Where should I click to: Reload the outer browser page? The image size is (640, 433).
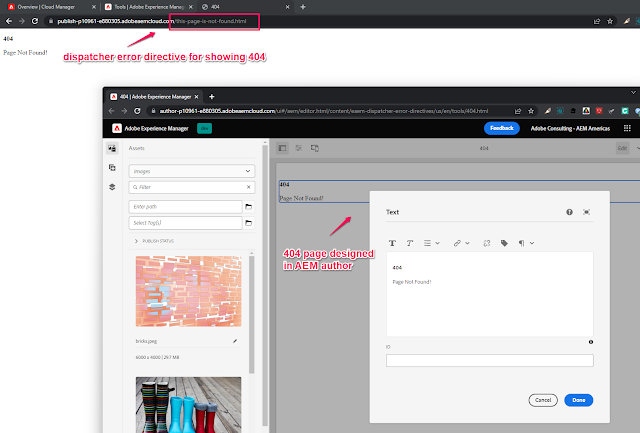35,21
